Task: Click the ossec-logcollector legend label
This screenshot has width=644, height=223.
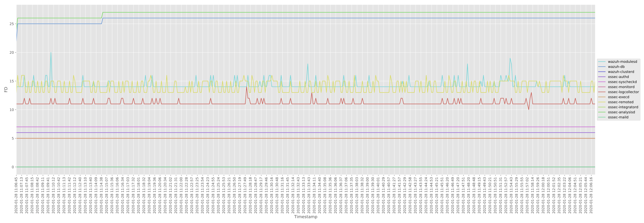Action: point(623,92)
